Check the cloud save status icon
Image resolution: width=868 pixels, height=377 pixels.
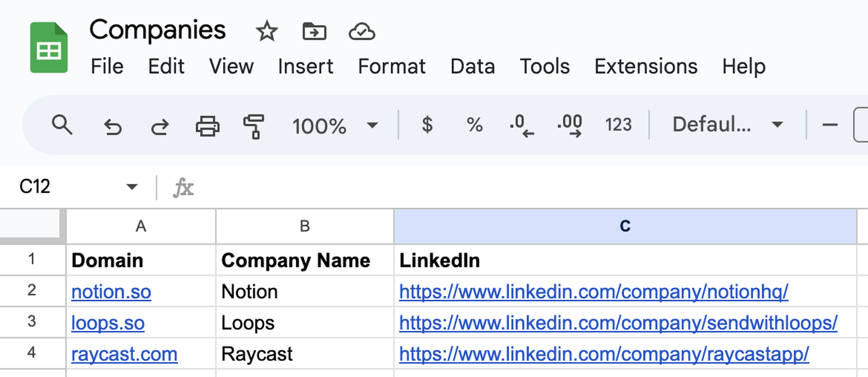(x=362, y=32)
